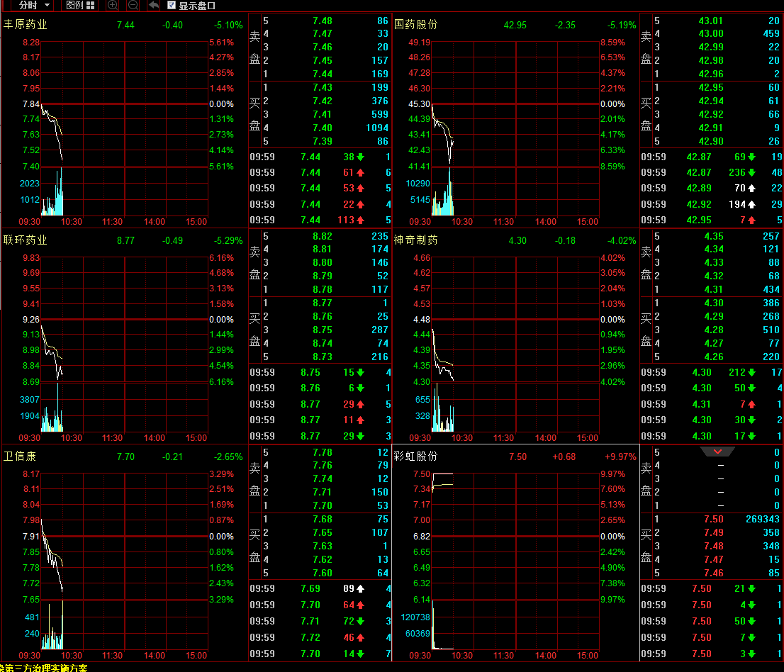Click 彩虹股份 trade volume 21

[x=740, y=588]
